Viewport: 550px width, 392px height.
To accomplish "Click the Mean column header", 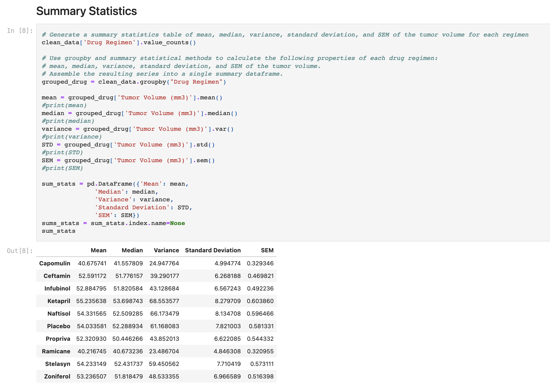I will pyautogui.click(x=98, y=250).
